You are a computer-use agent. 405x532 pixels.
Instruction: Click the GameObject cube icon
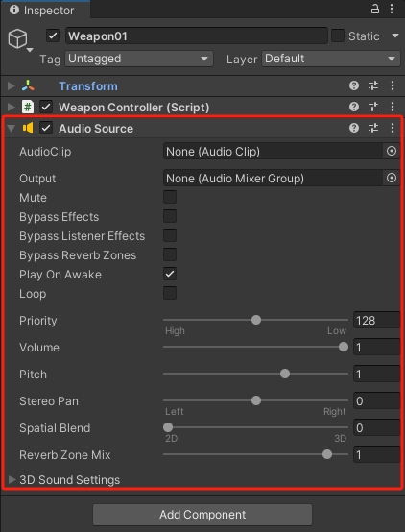[17, 38]
